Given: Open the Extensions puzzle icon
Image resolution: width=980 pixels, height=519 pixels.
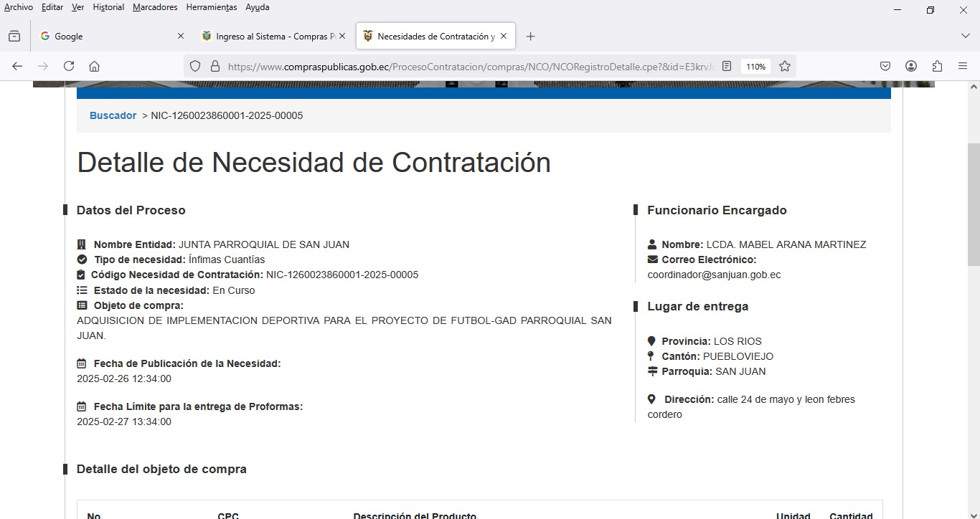Looking at the screenshot, I should pyautogui.click(x=937, y=66).
